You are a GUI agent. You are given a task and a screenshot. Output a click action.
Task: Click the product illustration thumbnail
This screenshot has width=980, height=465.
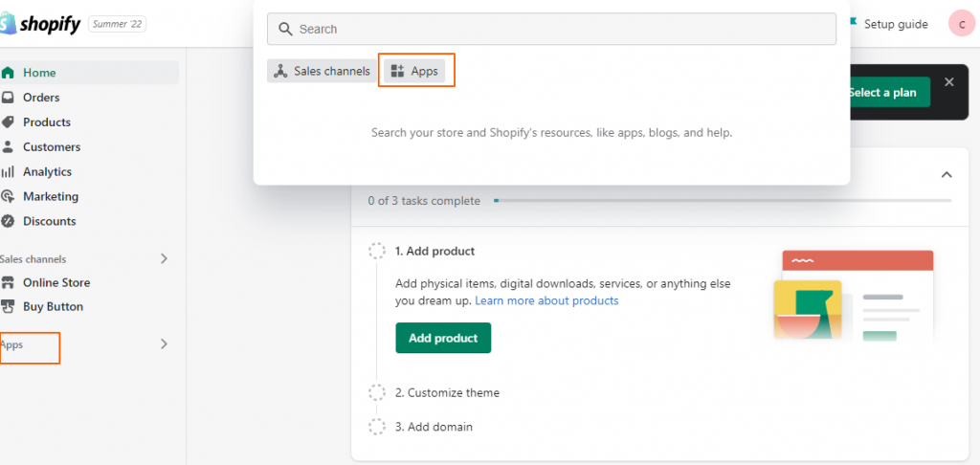pyautogui.click(x=854, y=295)
